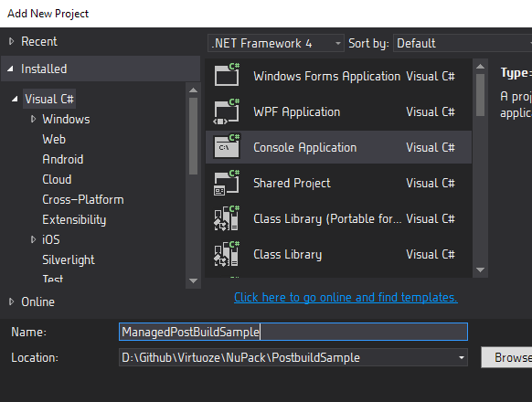
Task: Expand the Recent section
Action: [11, 41]
